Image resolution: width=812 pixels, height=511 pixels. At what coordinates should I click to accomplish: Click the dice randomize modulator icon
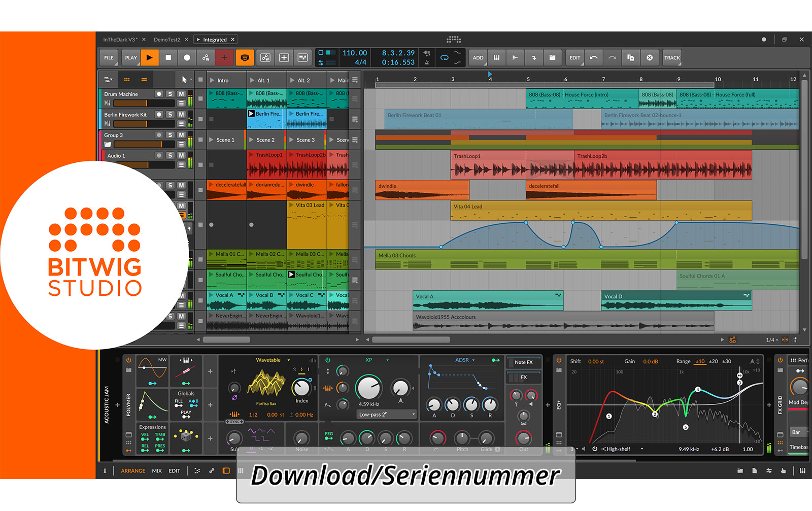coord(186,436)
